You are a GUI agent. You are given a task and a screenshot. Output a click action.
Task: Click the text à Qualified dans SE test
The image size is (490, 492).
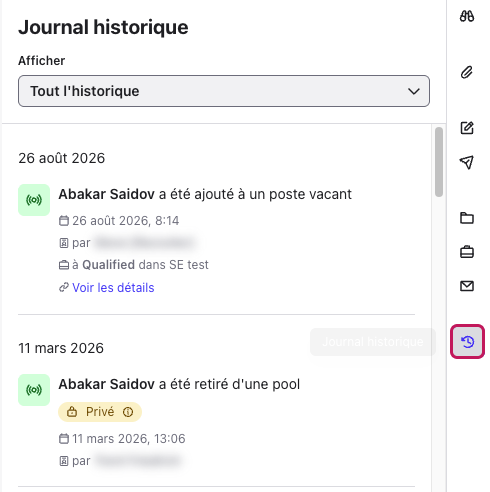click(140, 265)
